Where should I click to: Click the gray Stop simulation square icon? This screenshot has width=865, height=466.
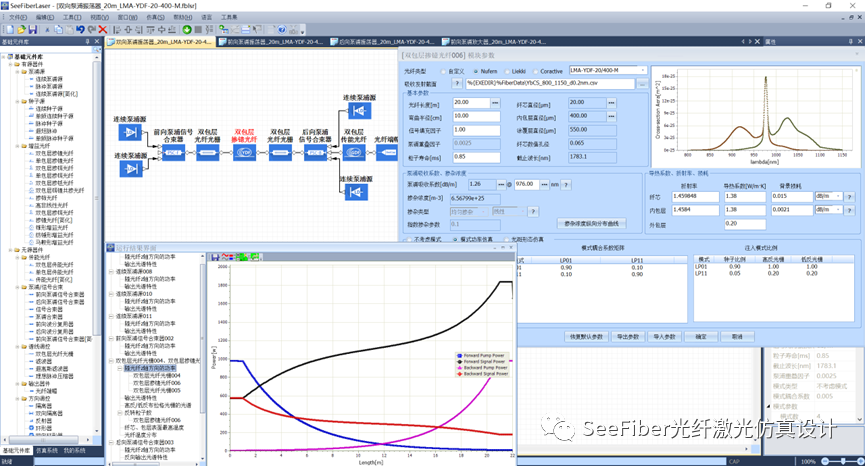click(198, 29)
